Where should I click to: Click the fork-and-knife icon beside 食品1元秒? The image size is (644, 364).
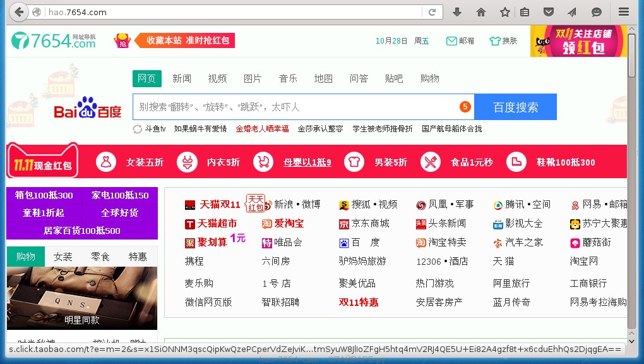pyautogui.click(x=431, y=162)
